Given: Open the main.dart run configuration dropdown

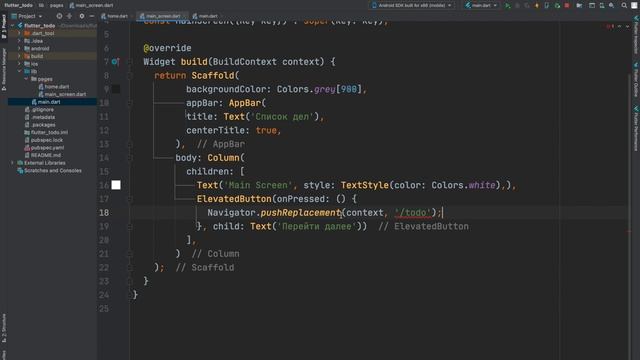Looking at the screenshot, I should pos(481,6).
